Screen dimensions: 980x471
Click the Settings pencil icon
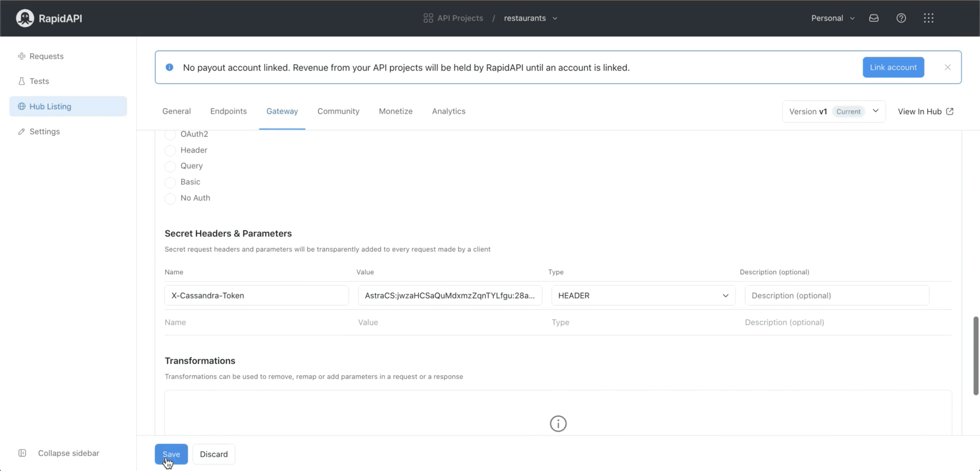point(22,132)
